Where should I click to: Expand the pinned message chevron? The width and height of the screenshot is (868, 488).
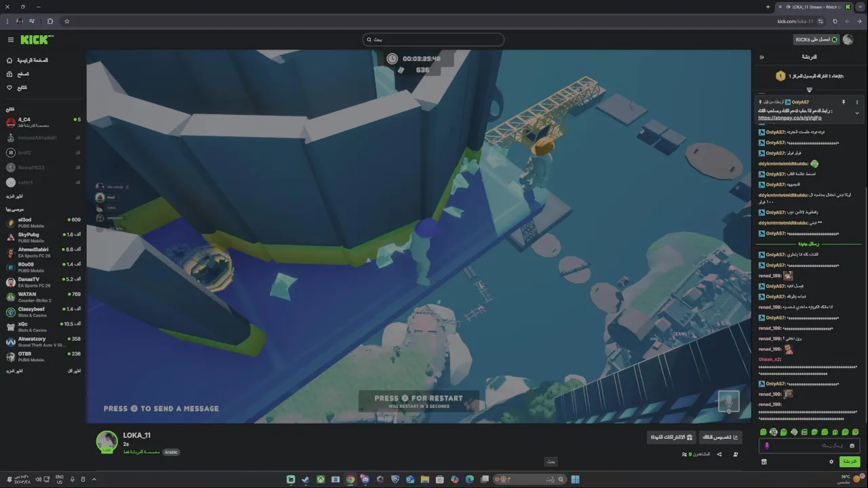pyautogui.click(x=857, y=113)
